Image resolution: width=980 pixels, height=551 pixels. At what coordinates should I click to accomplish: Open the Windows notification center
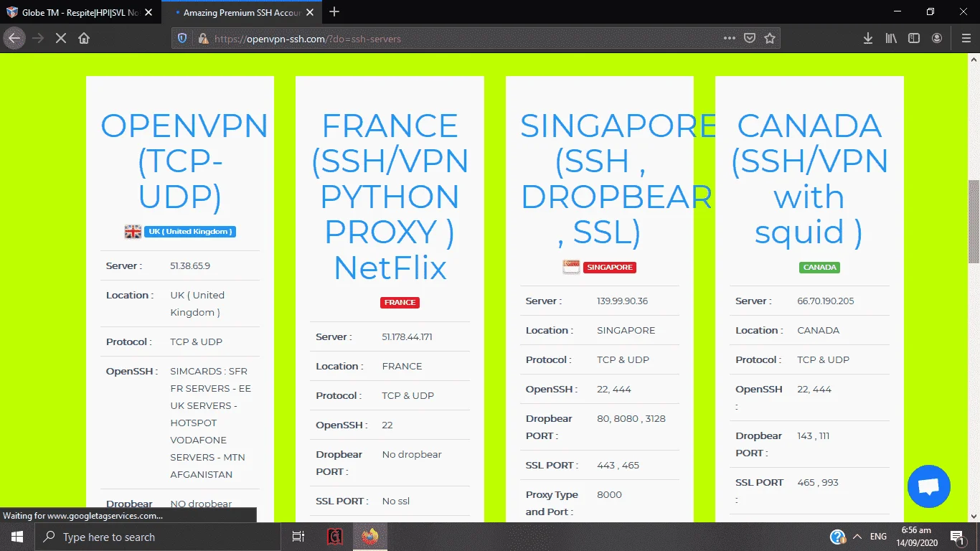point(956,537)
